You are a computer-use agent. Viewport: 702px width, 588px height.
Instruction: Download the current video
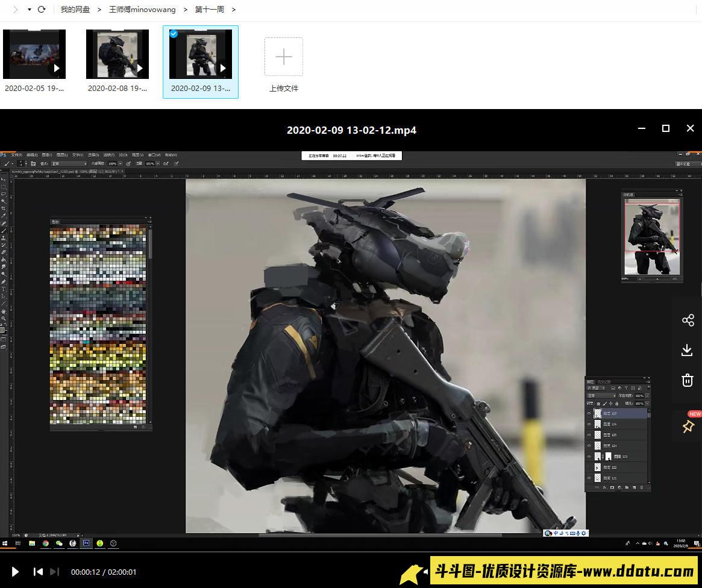click(687, 350)
